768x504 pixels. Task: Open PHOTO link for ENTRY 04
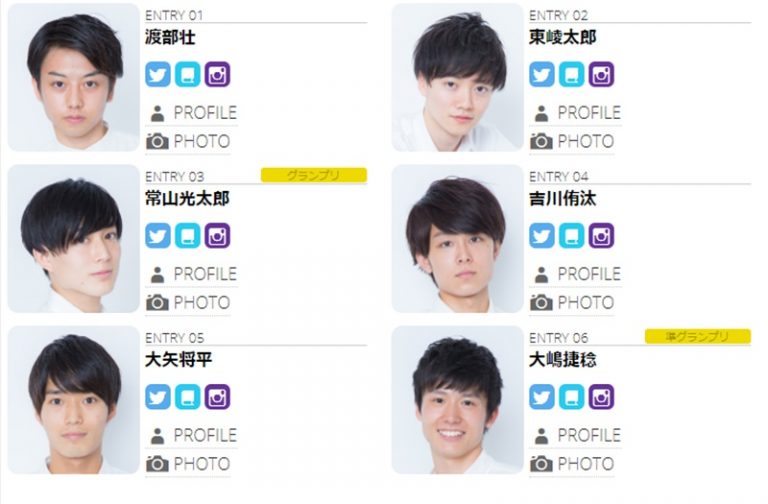(572, 303)
